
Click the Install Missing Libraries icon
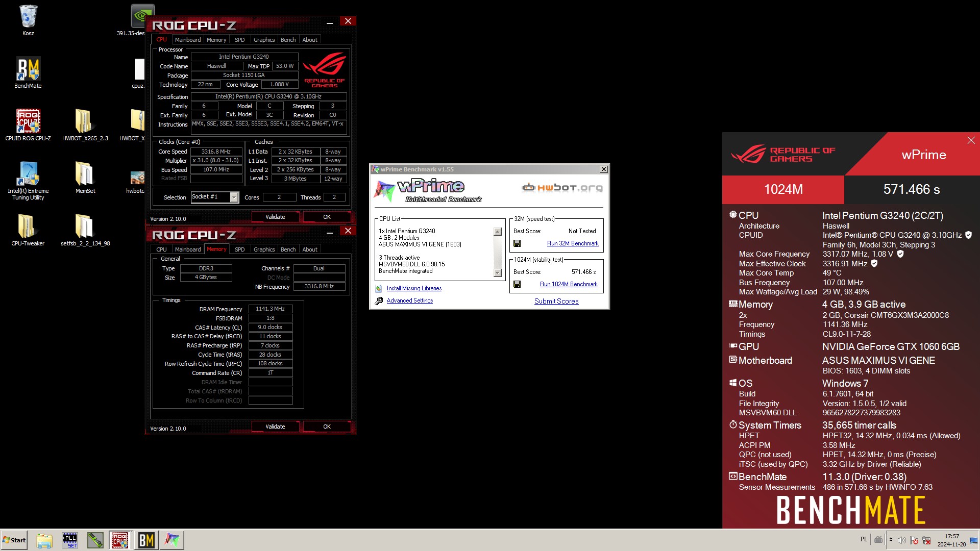point(379,289)
